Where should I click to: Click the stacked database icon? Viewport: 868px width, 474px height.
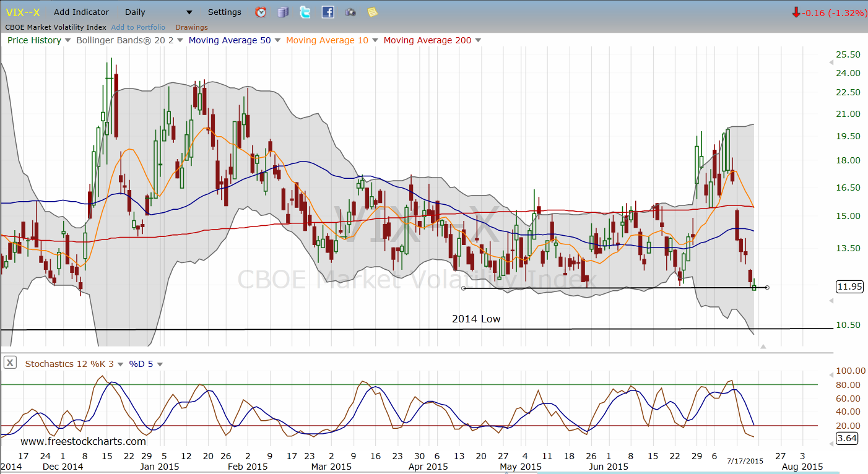pos(283,12)
